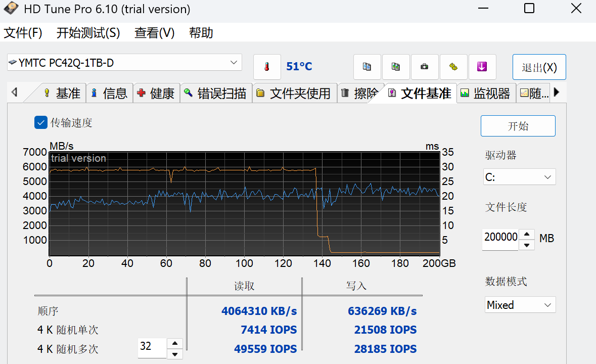The height and width of the screenshot is (364, 596).
Task: Open the 开始测试(S) menu
Action: coord(88,33)
